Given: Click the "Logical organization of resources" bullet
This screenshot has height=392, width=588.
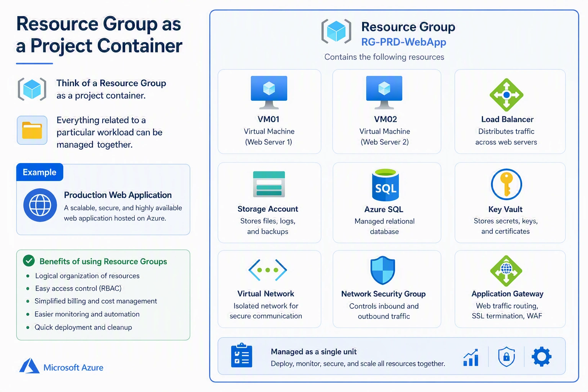Looking at the screenshot, I should (87, 276).
